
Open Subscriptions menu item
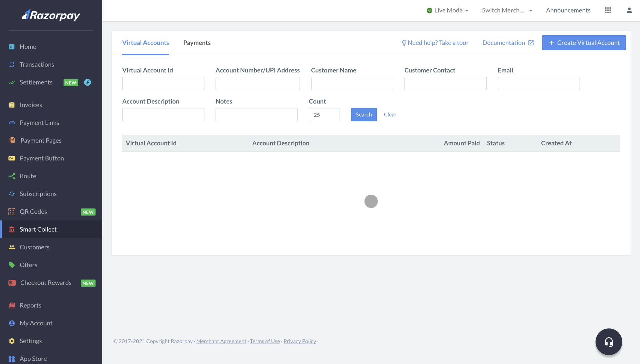tap(51, 194)
